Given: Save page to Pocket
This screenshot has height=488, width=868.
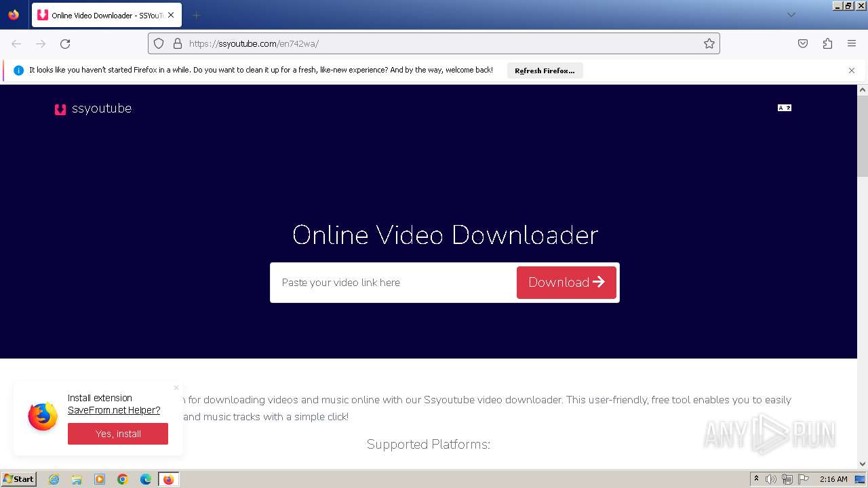Looking at the screenshot, I should 803,43.
